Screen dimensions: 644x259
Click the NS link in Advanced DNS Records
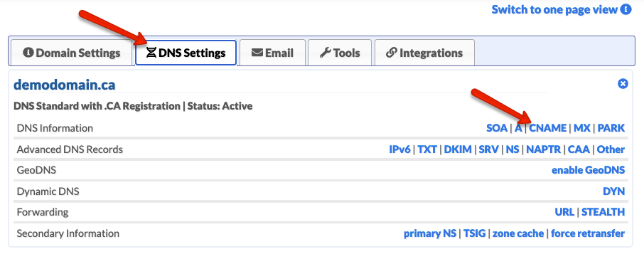[x=512, y=149]
